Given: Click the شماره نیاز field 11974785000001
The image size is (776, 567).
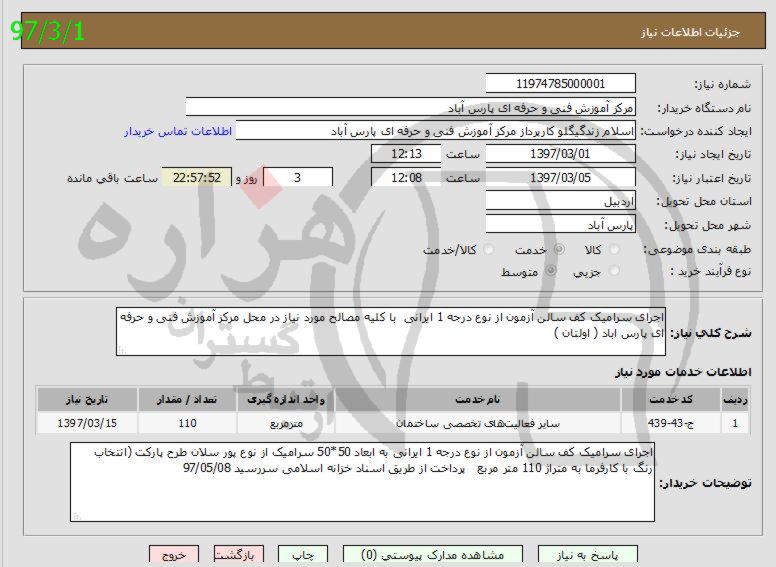Looking at the screenshot, I should coord(560,84).
